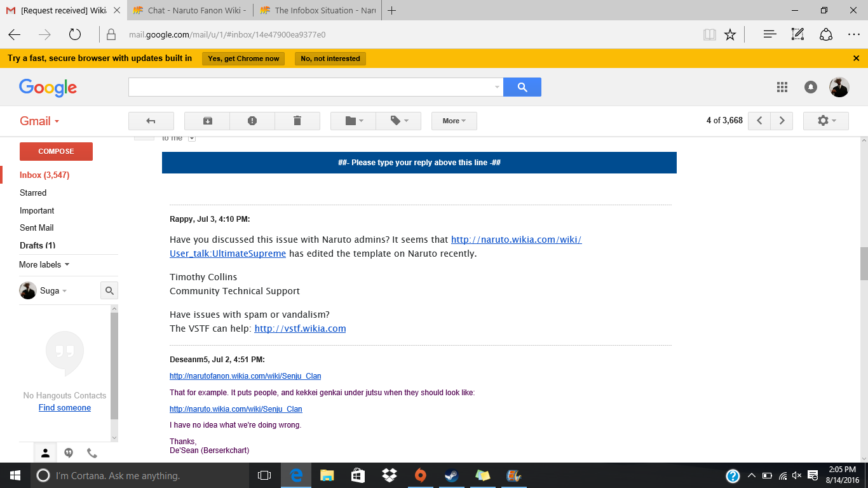Click the email page vertical scrollbar
Viewport: 868px width, 488px height.
864,264
